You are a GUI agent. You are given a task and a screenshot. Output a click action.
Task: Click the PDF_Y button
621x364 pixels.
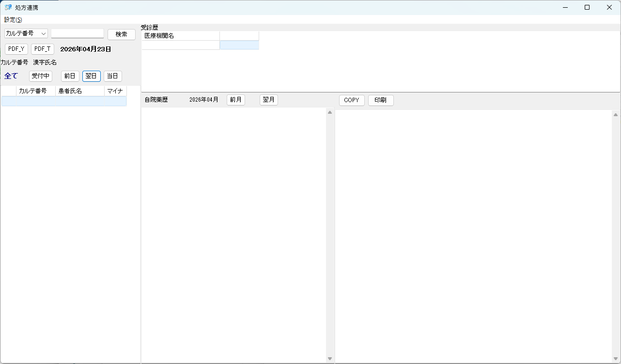[16, 48]
